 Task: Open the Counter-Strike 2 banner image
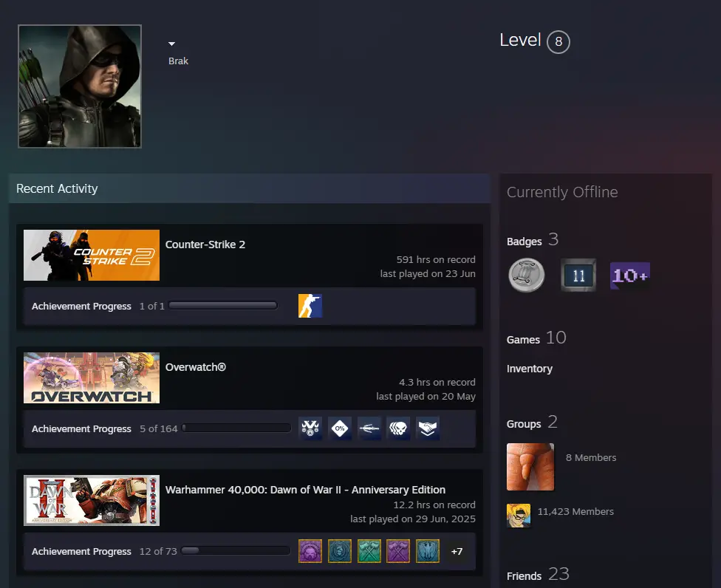point(92,255)
